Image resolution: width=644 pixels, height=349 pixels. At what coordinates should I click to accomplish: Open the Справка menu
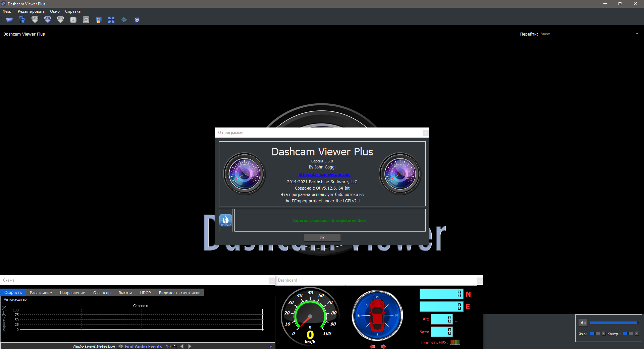(73, 11)
